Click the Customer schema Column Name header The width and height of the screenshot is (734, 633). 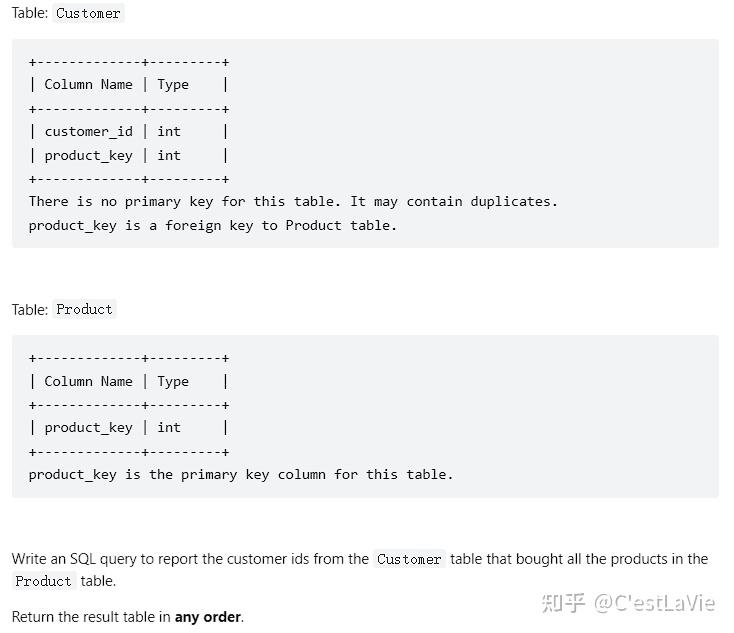pyautogui.click(x=88, y=84)
